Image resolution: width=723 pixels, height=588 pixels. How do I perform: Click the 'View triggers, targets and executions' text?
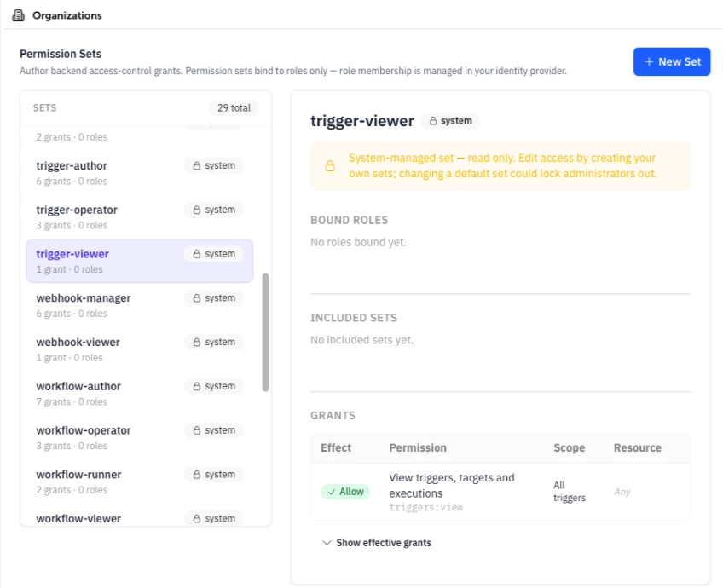[451, 485]
